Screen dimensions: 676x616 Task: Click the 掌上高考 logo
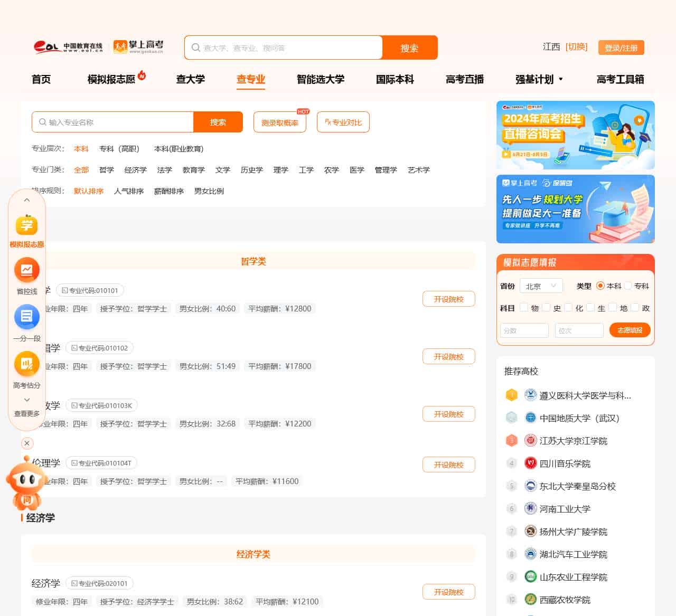(138, 46)
